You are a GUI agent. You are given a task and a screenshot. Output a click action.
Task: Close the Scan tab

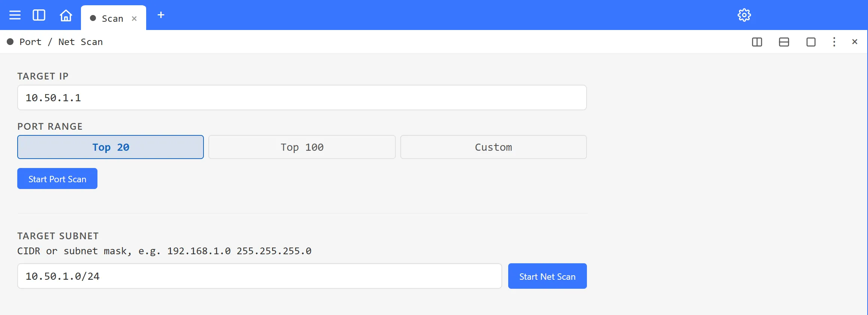click(134, 18)
